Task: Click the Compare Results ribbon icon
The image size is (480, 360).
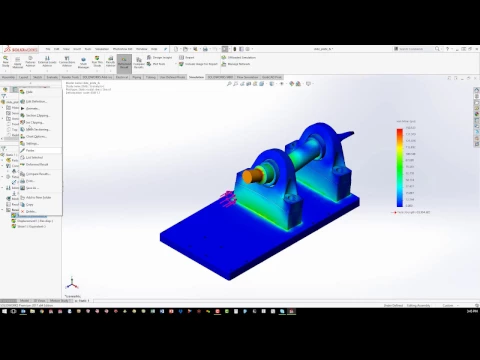Action: click(139, 63)
